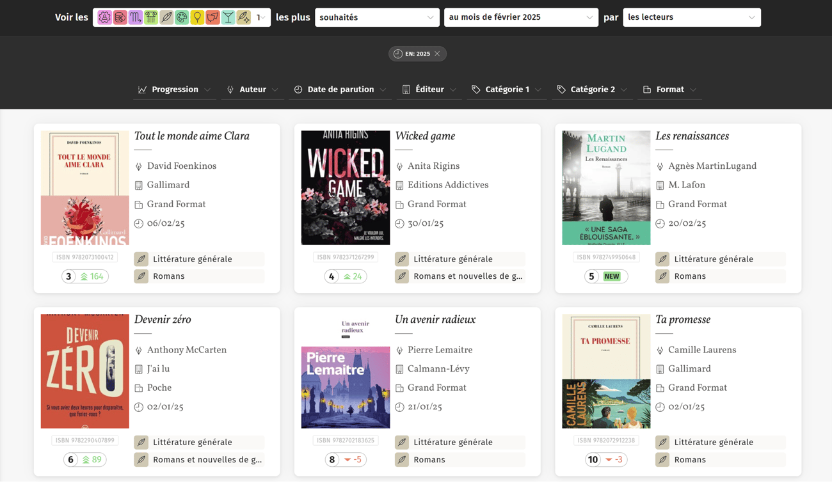Click author Pierre Lemaitre
The image size is (832, 504).
point(440,350)
